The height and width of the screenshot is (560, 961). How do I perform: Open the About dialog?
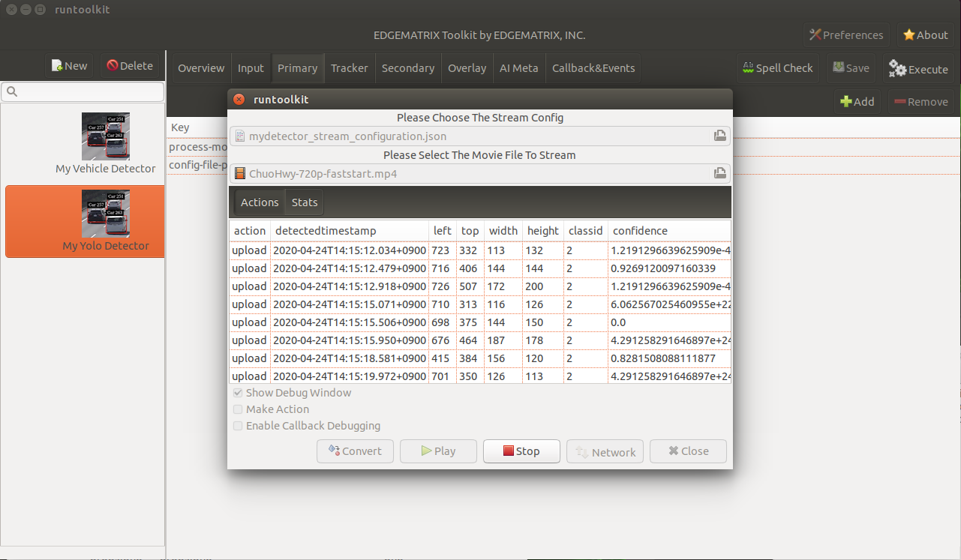[x=926, y=35]
